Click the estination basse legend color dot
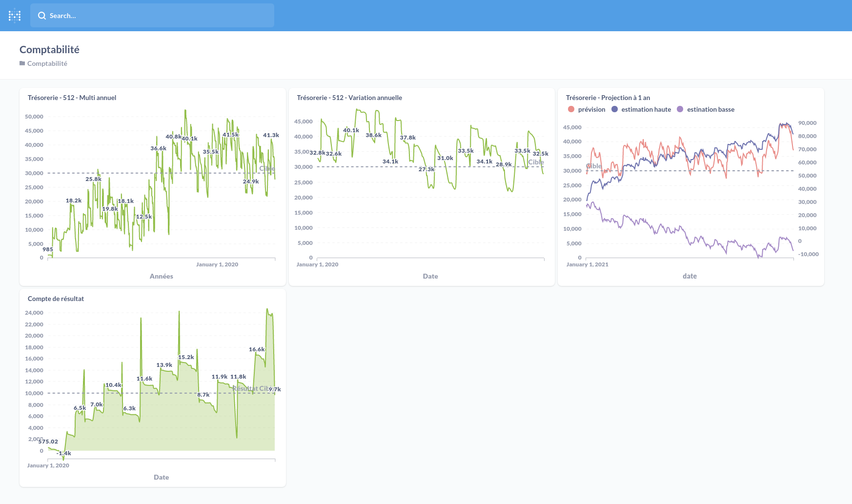Viewport: 852px width, 504px height. 680,109
